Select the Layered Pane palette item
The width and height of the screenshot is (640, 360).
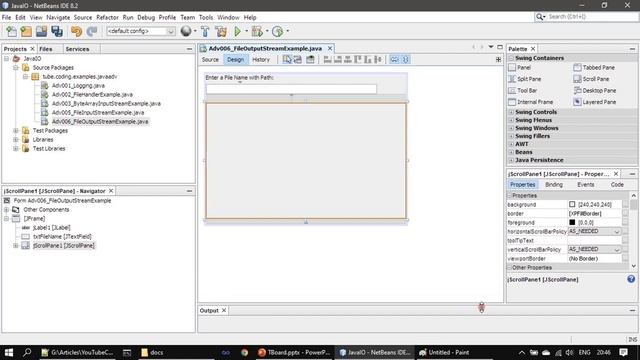(x=595, y=102)
